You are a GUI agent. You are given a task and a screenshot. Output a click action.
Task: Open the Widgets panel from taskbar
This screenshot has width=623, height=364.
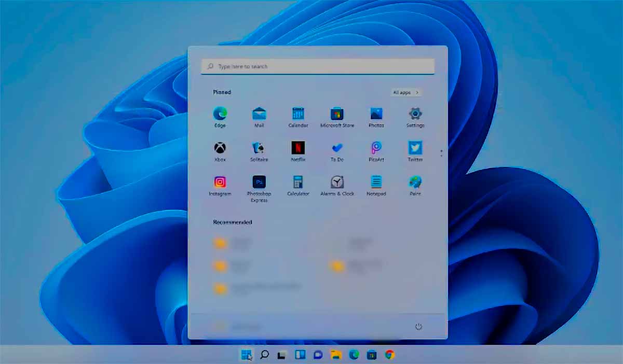300,355
